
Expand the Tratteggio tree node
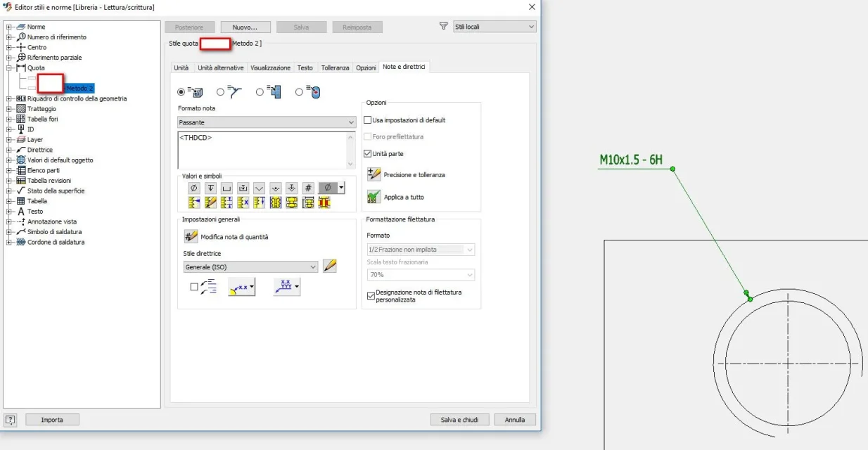(x=9, y=109)
